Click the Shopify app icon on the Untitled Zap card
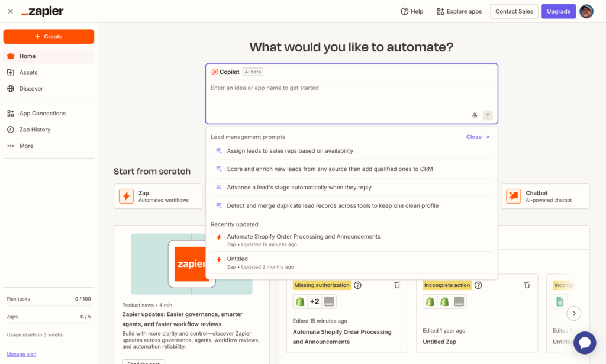606x364 pixels. click(430, 301)
